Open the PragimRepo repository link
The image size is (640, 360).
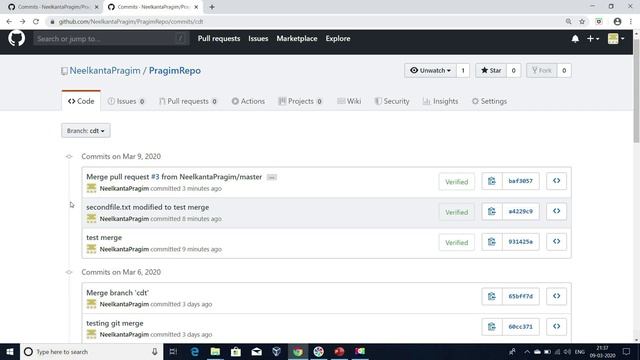coord(175,71)
